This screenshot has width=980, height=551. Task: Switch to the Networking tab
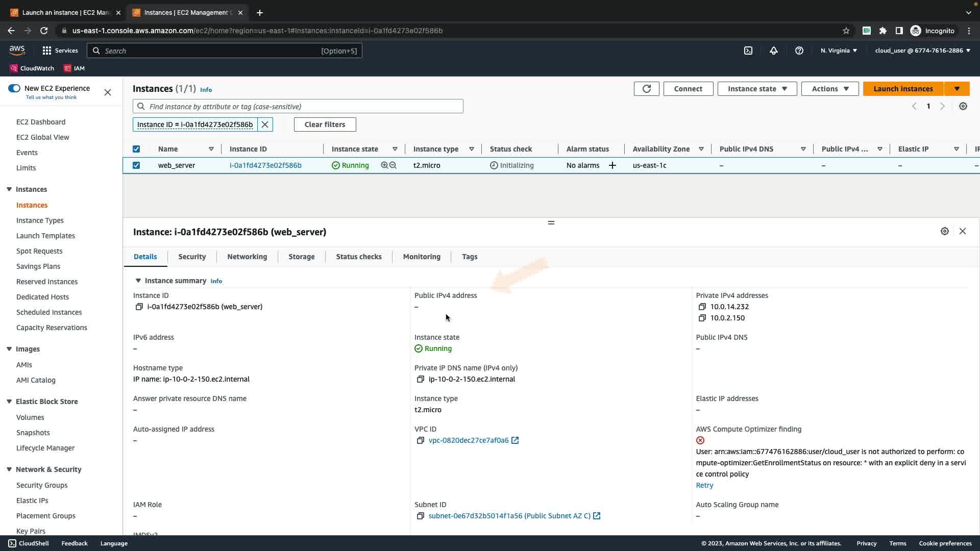point(247,257)
